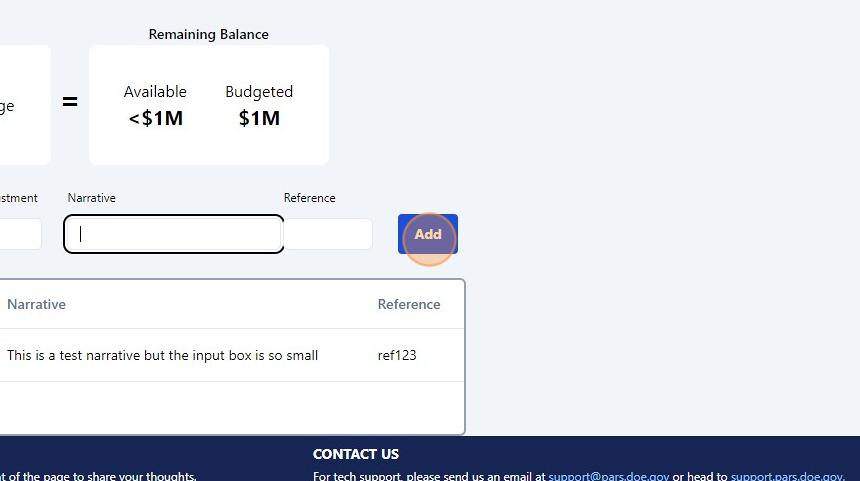Click the equals sign beside balance card

point(70,102)
